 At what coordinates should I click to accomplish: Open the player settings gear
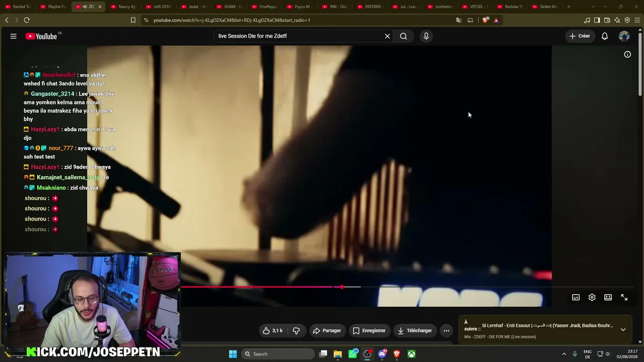tap(592, 298)
